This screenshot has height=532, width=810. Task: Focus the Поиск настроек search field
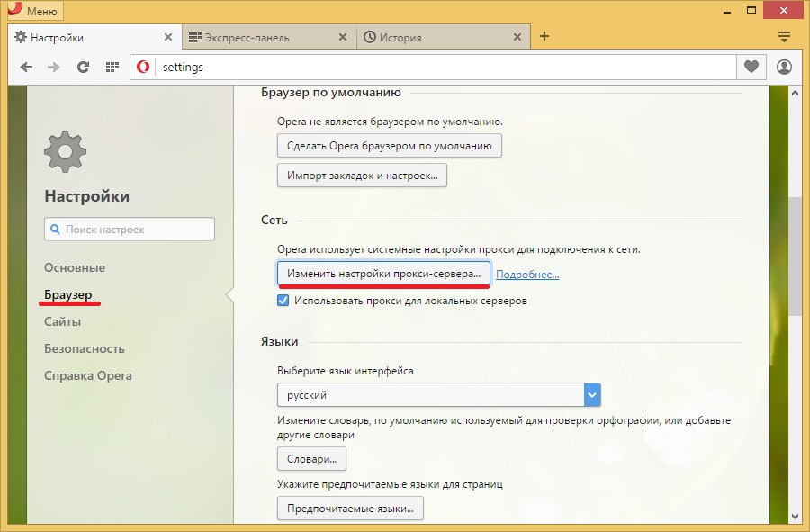tap(130, 230)
